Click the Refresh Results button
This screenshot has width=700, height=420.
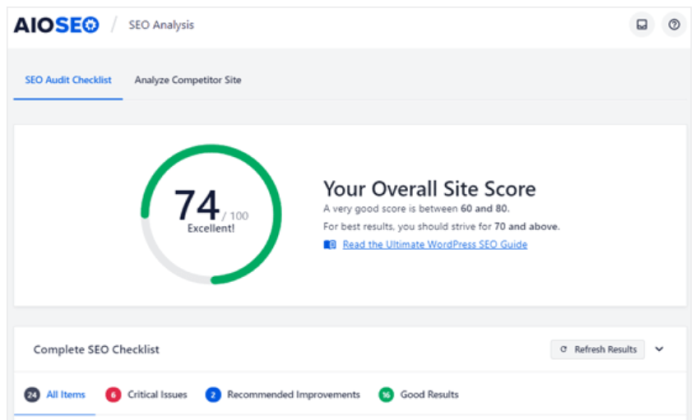click(597, 349)
